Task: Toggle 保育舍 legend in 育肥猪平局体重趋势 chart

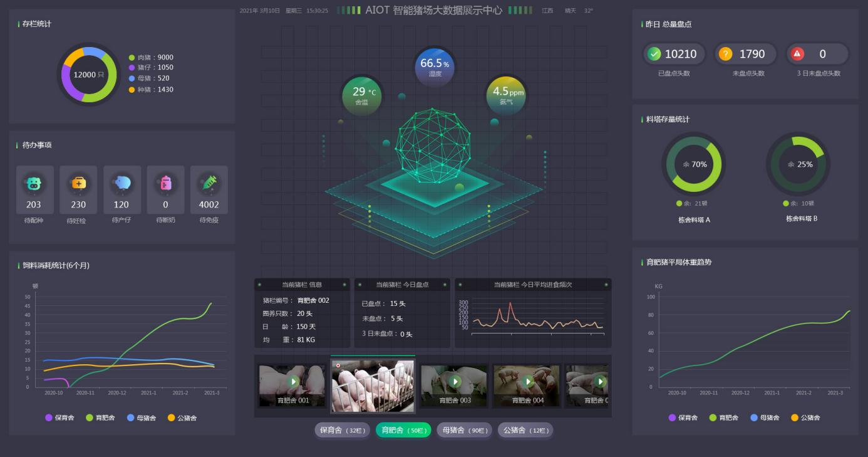Action: click(683, 418)
